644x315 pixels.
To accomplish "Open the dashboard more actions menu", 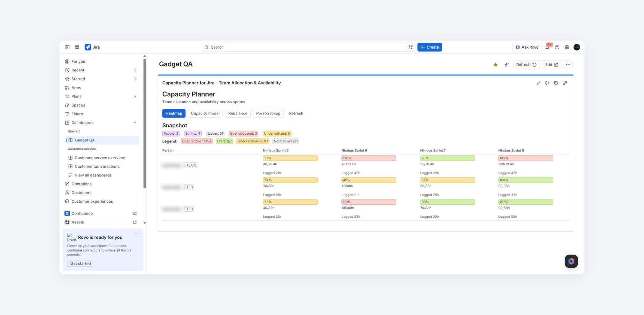I will [x=568, y=65].
